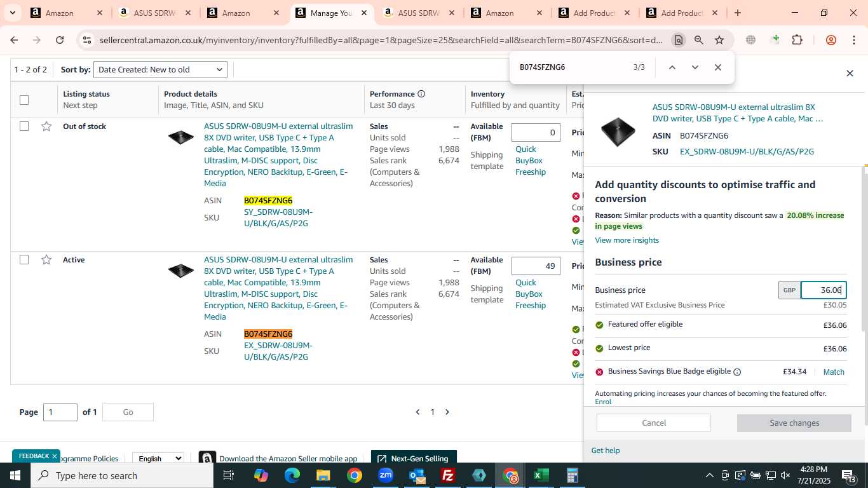Open FileZilla from the taskbar
Viewport: 868px width, 488px height.
pos(448,475)
